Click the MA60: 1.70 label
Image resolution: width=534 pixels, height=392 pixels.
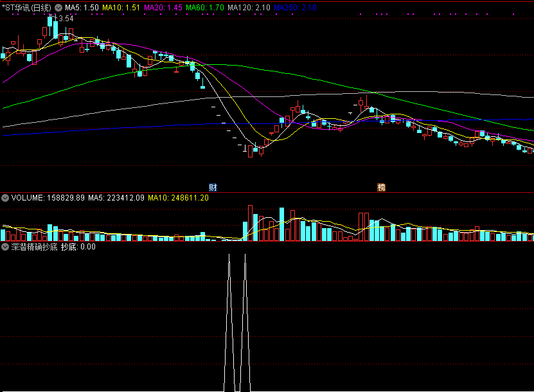coord(205,8)
